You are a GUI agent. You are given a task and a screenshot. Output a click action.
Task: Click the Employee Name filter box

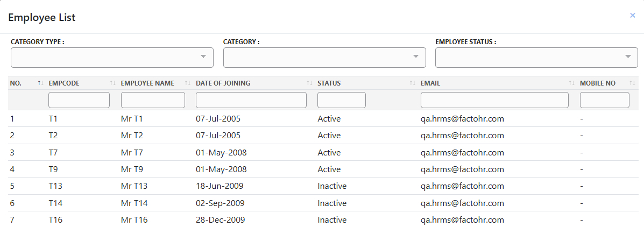coord(153,100)
